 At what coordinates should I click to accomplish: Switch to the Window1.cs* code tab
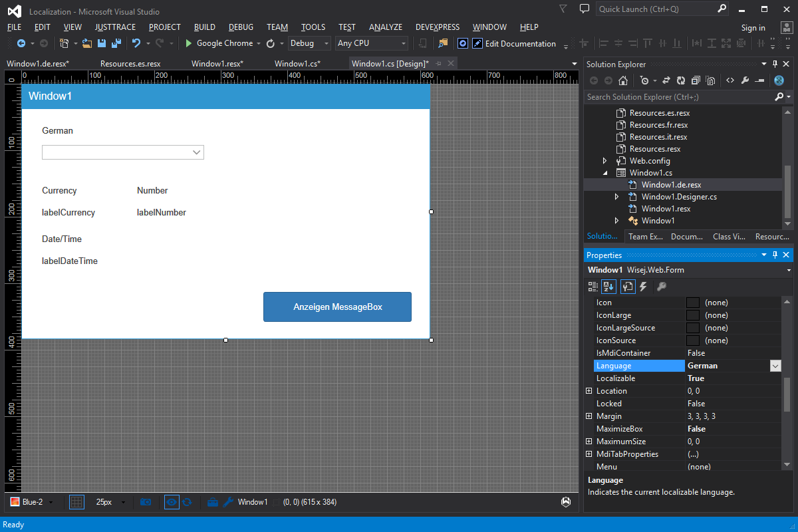(x=297, y=64)
